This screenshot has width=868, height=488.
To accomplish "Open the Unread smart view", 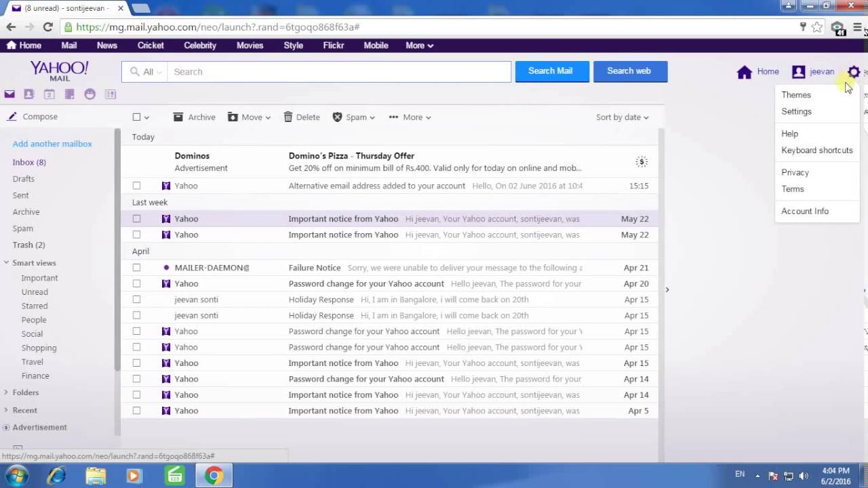I will [35, 292].
